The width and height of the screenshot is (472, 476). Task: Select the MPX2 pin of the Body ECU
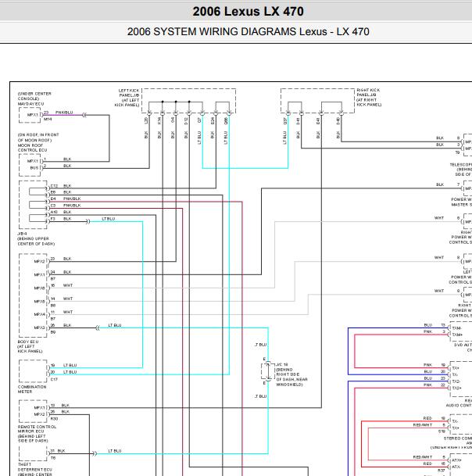(39, 261)
